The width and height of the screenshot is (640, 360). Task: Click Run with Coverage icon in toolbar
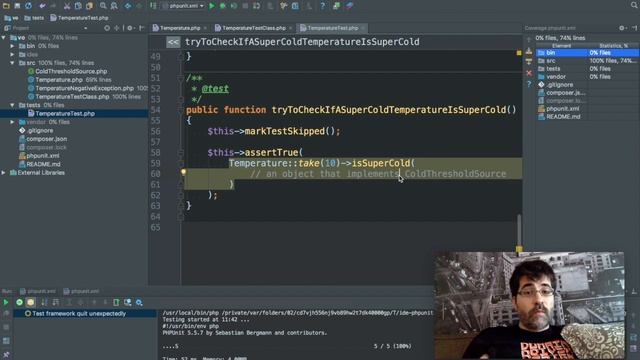pos(234,6)
